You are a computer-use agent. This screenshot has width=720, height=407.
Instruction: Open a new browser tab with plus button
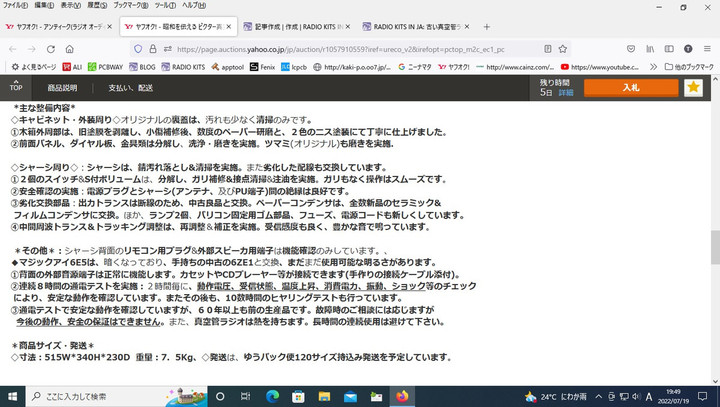pos(487,26)
